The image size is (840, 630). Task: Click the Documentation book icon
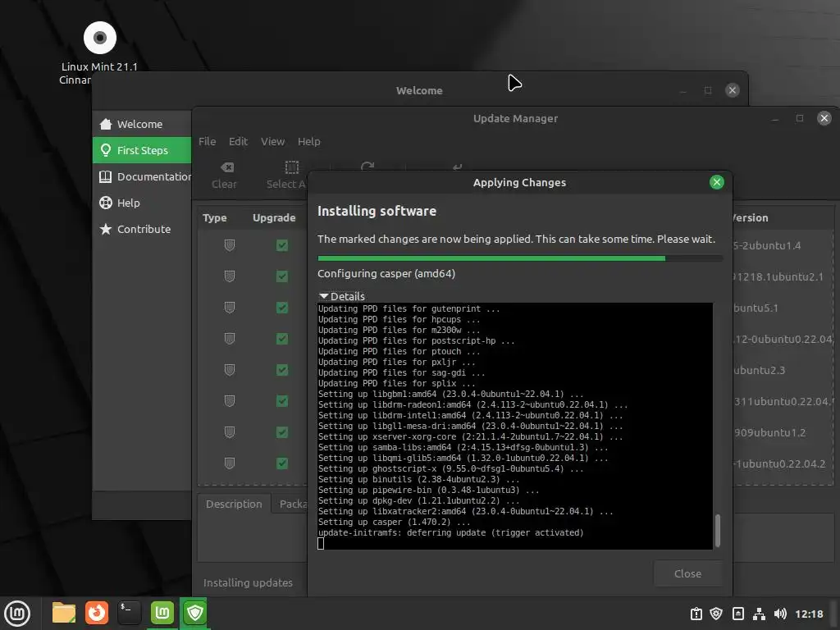(106, 176)
